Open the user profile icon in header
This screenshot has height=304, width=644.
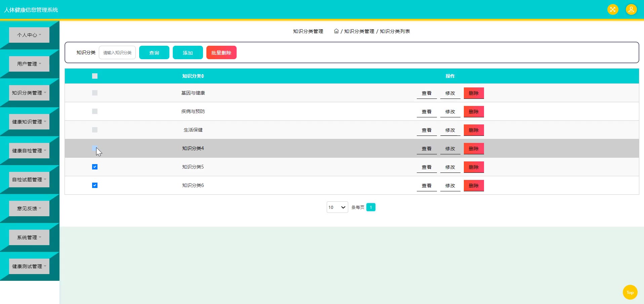pyautogui.click(x=631, y=9)
